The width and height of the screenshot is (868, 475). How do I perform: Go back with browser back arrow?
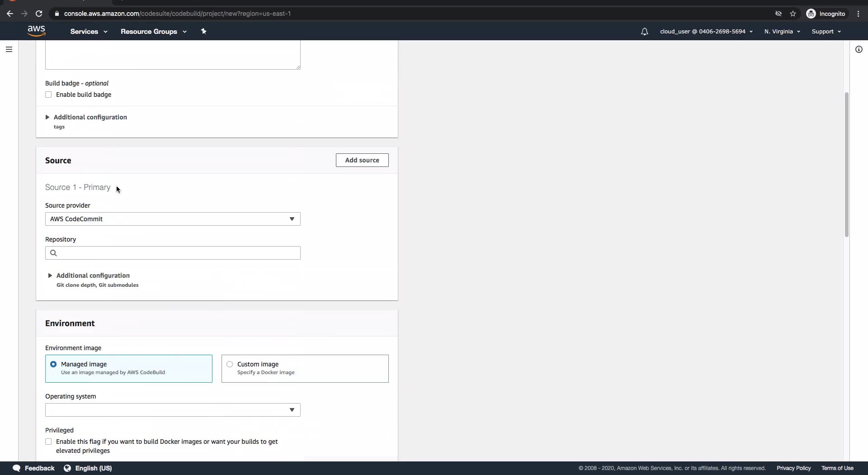(10, 14)
